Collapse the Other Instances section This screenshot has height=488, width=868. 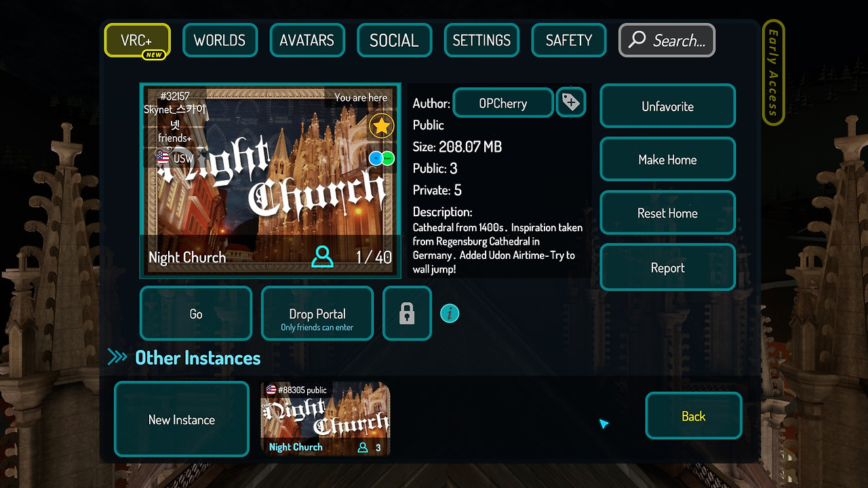(x=117, y=357)
